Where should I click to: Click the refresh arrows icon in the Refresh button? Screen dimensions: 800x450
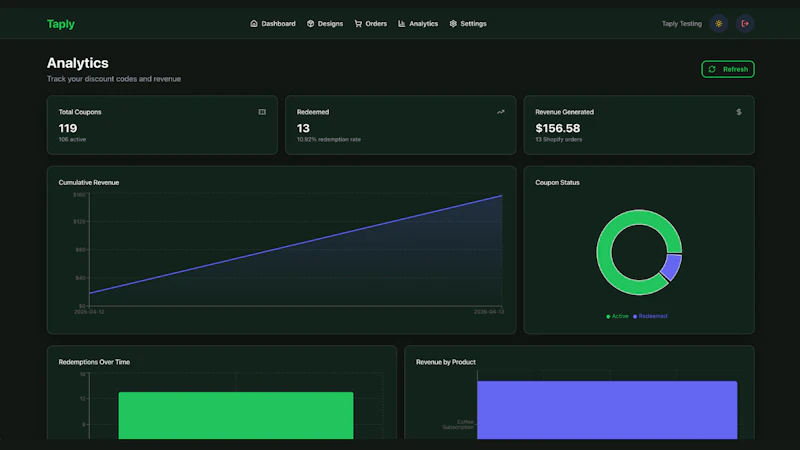click(712, 69)
